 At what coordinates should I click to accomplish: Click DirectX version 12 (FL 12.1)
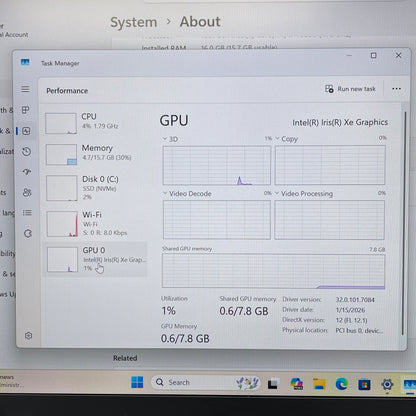pos(351,320)
